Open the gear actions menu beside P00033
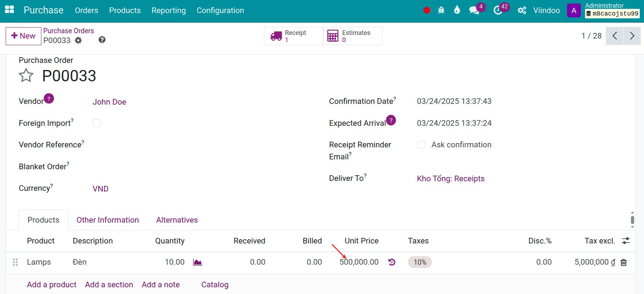Viewport: 644px width, 294px height. (78, 40)
